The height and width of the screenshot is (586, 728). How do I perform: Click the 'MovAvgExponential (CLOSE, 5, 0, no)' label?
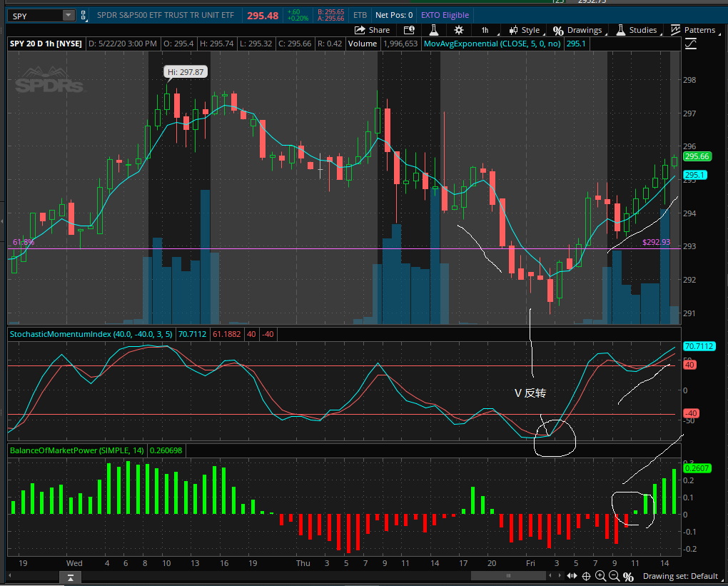pyautogui.click(x=492, y=44)
